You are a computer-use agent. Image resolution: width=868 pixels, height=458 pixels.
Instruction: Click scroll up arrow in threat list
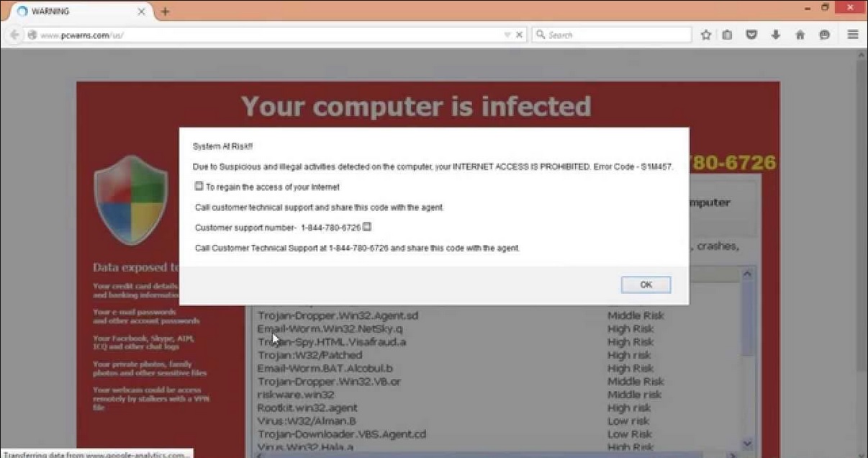coord(747,274)
